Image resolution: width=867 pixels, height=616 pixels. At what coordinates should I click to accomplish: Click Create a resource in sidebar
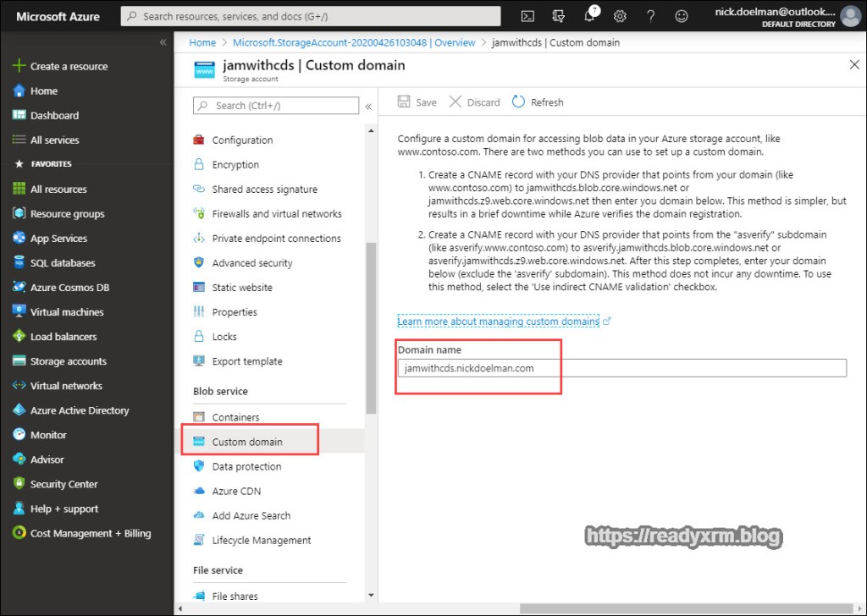[69, 66]
